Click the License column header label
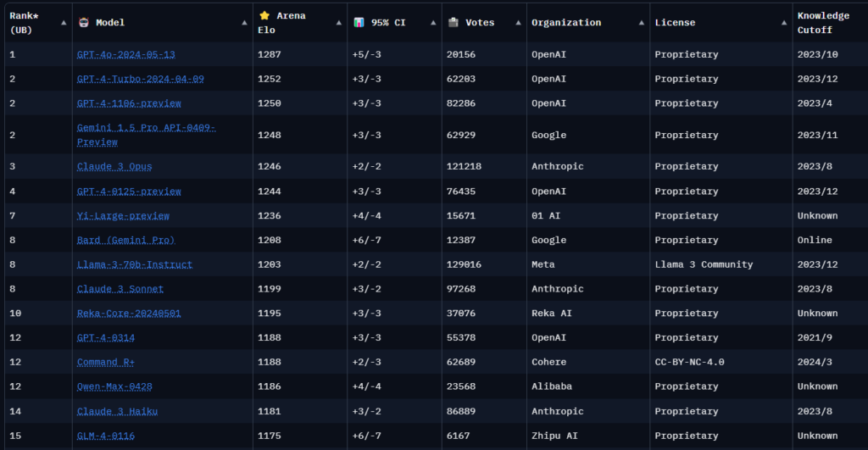Screen dimensions: 868x450 pos(675,23)
